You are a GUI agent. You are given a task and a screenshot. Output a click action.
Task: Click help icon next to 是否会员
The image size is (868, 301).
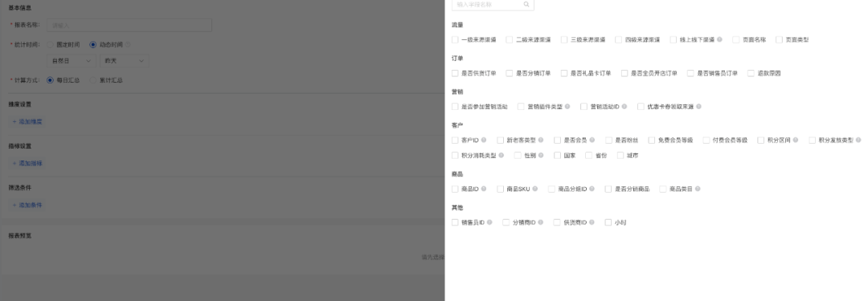[x=592, y=140]
